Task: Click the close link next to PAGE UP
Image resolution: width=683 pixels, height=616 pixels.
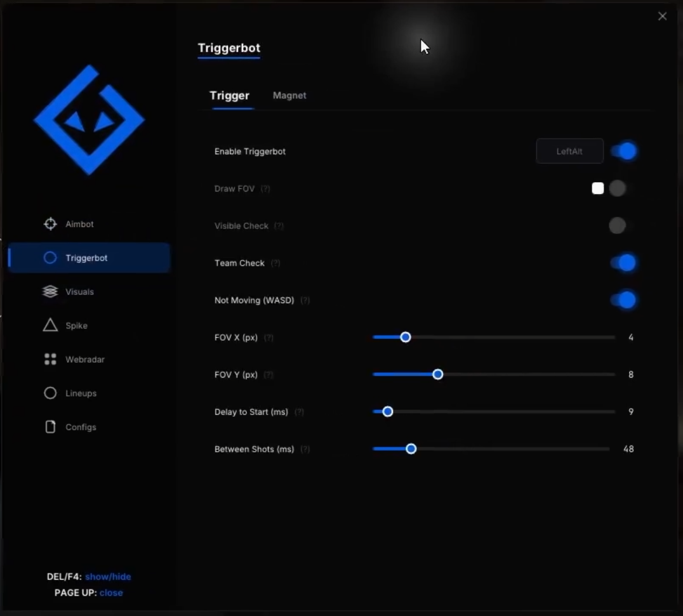Action: pyautogui.click(x=111, y=593)
